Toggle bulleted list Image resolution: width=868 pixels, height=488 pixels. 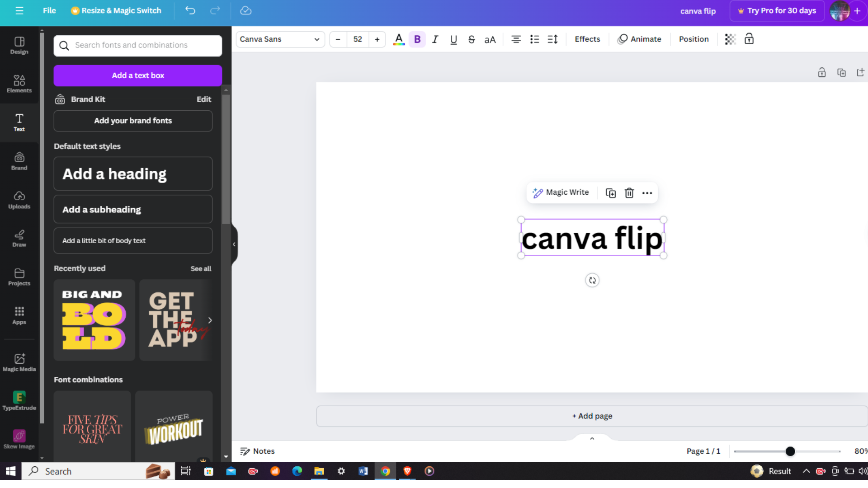pos(534,39)
